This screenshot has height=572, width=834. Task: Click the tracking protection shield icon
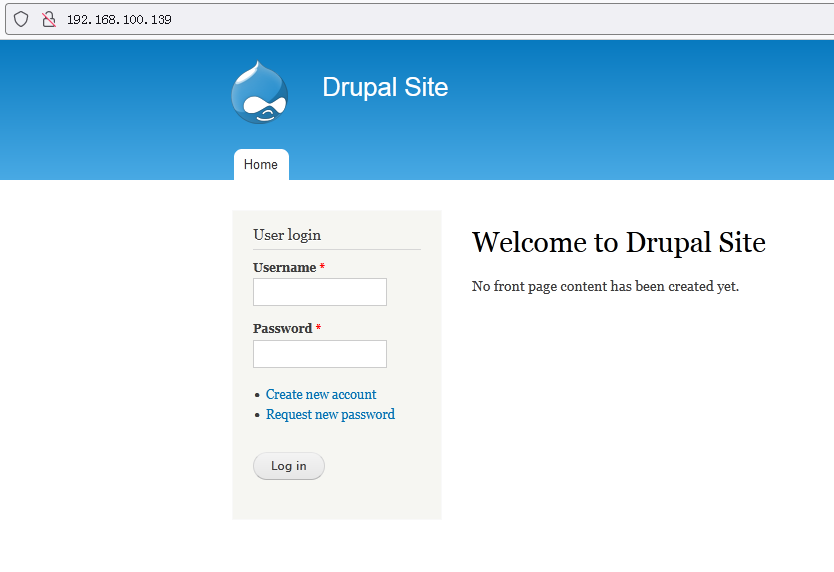point(21,20)
